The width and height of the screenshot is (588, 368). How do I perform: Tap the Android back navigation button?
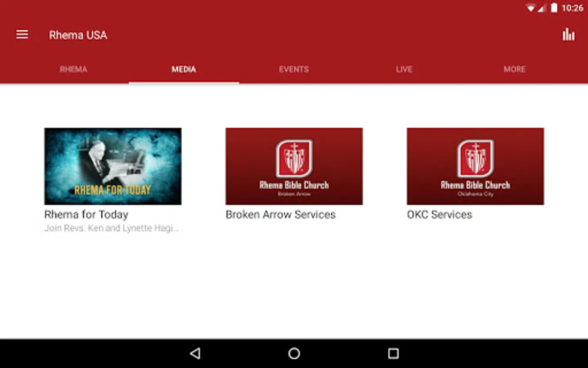tap(195, 353)
